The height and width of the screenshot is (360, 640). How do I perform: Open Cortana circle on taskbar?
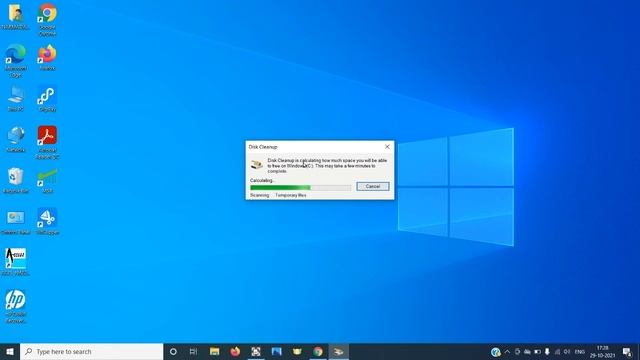tap(173, 351)
